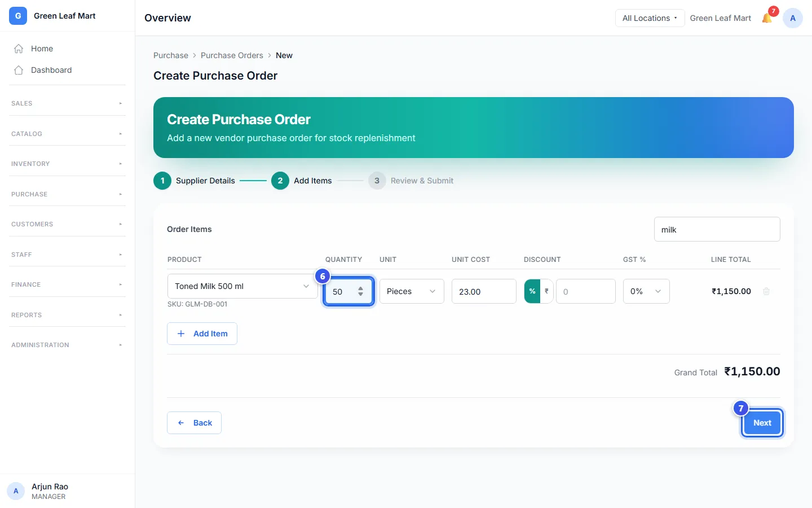Screen dimensions: 812x508
Task: Open the Pieces unit dropdown
Action: click(x=412, y=291)
